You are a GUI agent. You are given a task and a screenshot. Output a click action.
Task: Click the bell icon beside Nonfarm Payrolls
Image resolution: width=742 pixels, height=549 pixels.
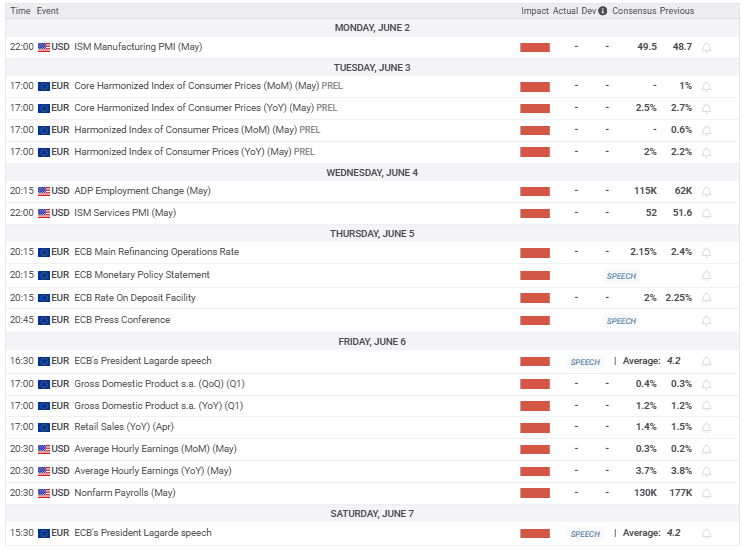click(x=707, y=493)
